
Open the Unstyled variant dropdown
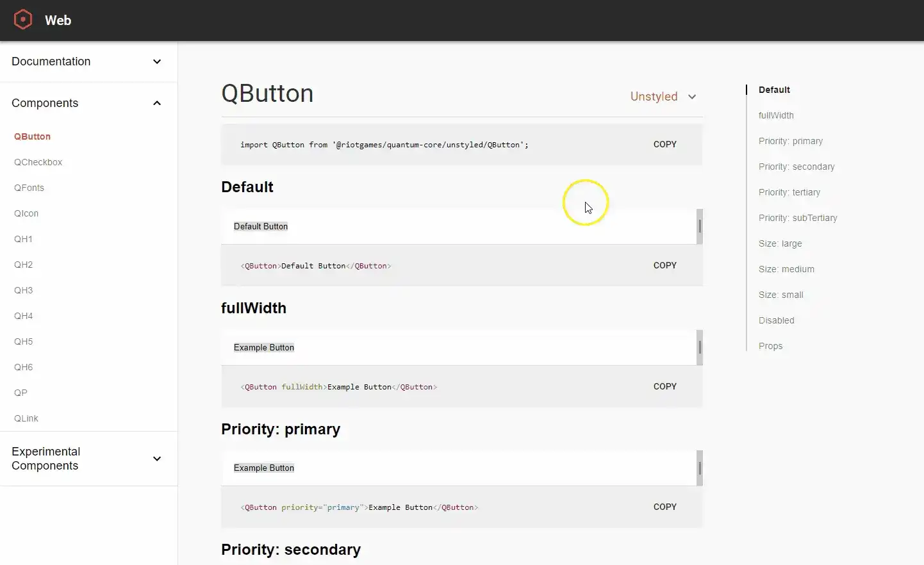[x=663, y=97]
